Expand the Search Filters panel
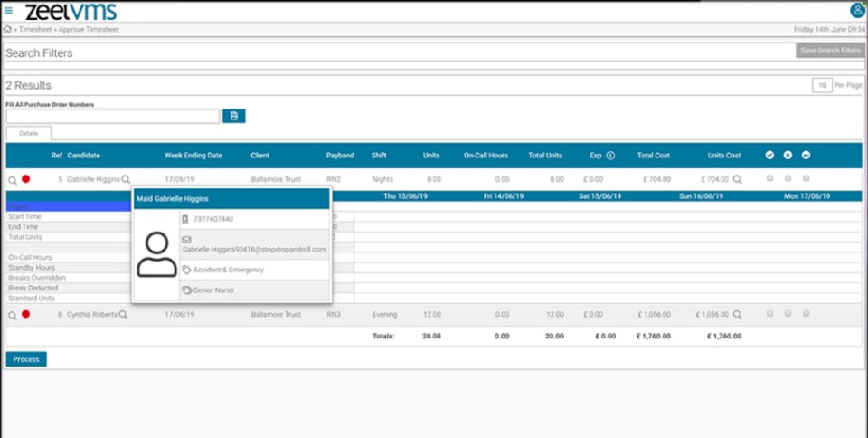Image resolution: width=868 pixels, height=438 pixels. tap(39, 53)
